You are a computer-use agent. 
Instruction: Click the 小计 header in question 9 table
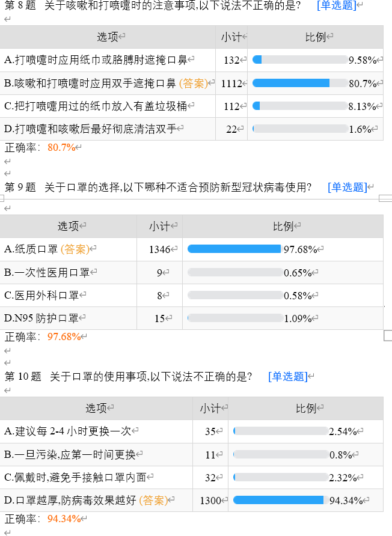[159, 227]
